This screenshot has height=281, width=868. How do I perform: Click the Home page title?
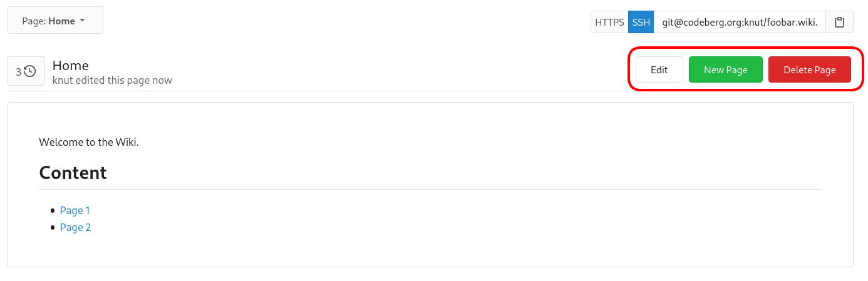coord(70,65)
